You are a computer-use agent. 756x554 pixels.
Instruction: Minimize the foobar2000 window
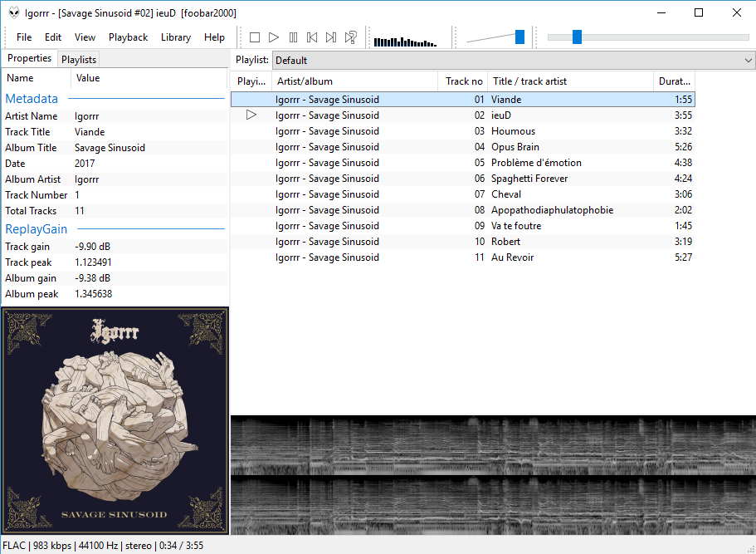[x=661, y=13]
